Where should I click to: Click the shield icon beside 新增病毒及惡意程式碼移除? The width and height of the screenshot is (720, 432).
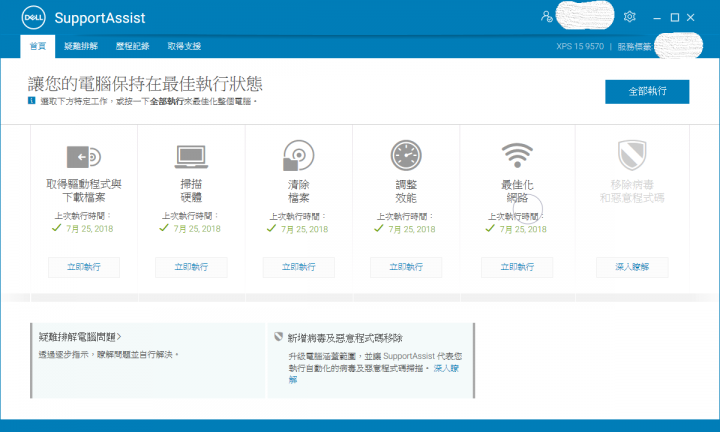point(278,337)
